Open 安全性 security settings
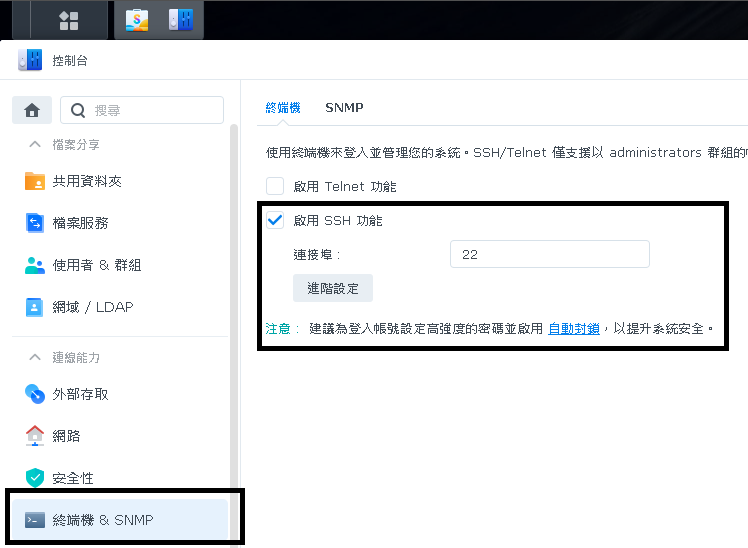The image size is (748, 548). (73, 478)
